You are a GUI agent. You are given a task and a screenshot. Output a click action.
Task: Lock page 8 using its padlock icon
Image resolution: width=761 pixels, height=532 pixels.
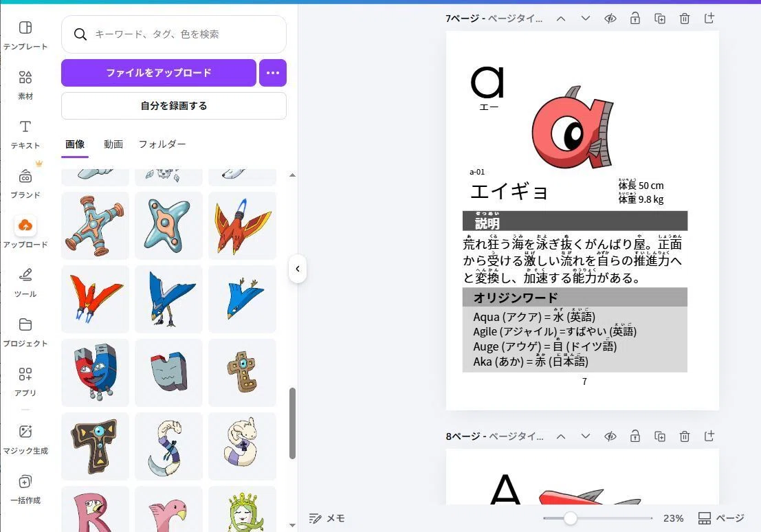coord(635,436)
